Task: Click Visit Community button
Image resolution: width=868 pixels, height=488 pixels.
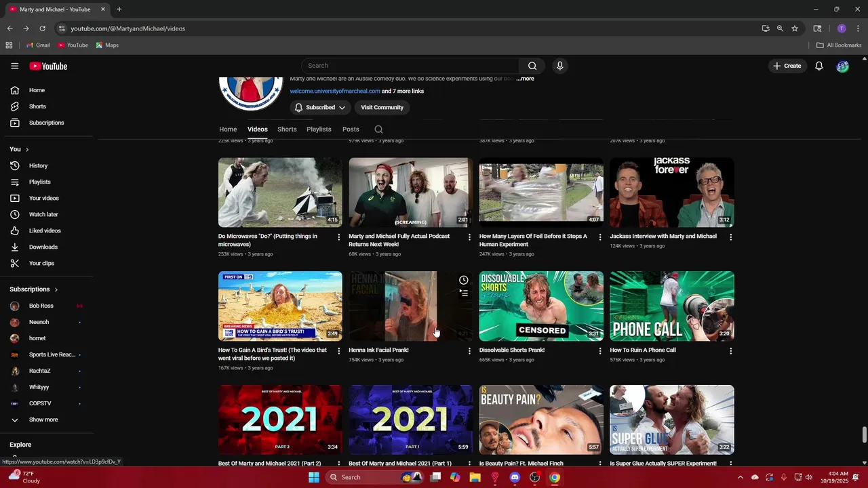Action: pos(382,107)
